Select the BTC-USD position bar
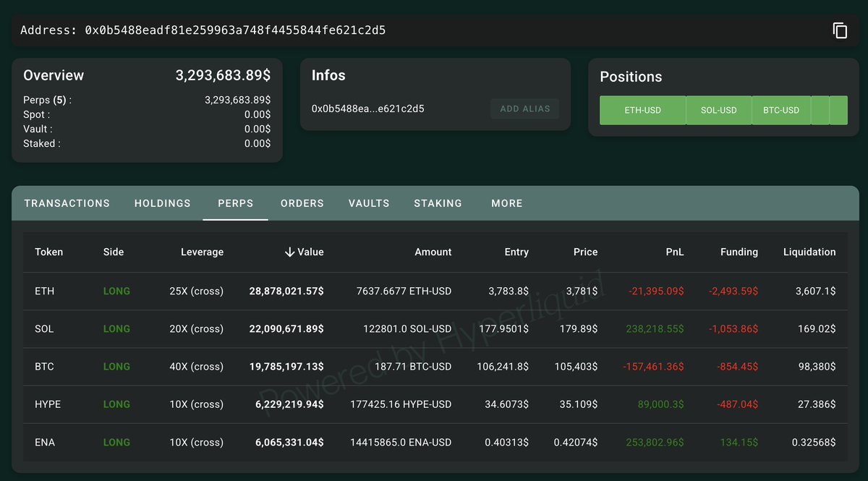The height and width of the screenshot is (481, 868). (781, 110)
